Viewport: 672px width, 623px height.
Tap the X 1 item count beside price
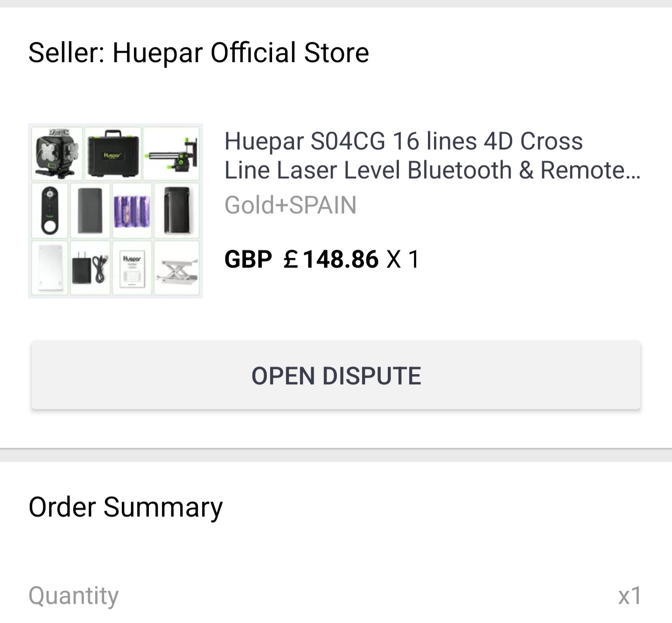(x=403, y=259)
